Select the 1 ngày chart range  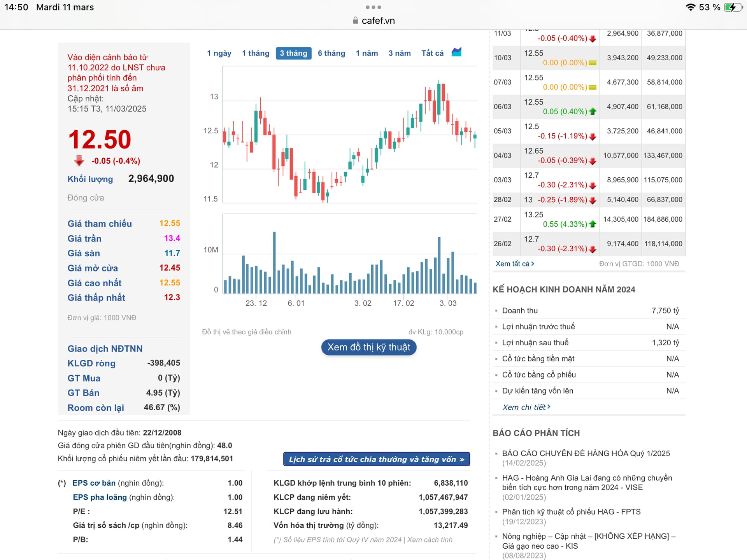[219, 53]
